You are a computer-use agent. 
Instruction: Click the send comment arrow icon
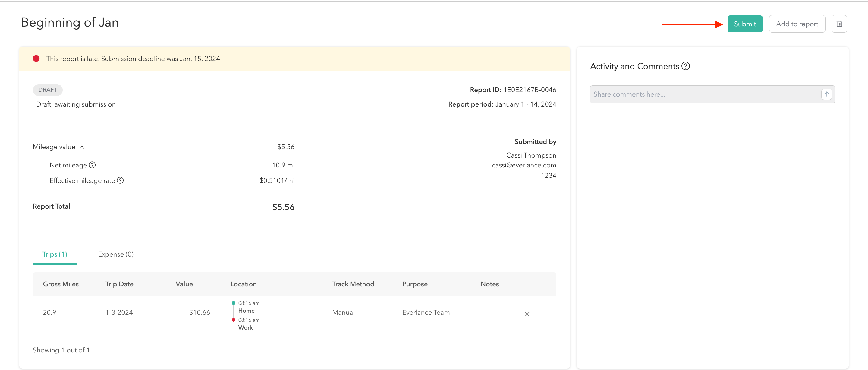tap(826, 94)
